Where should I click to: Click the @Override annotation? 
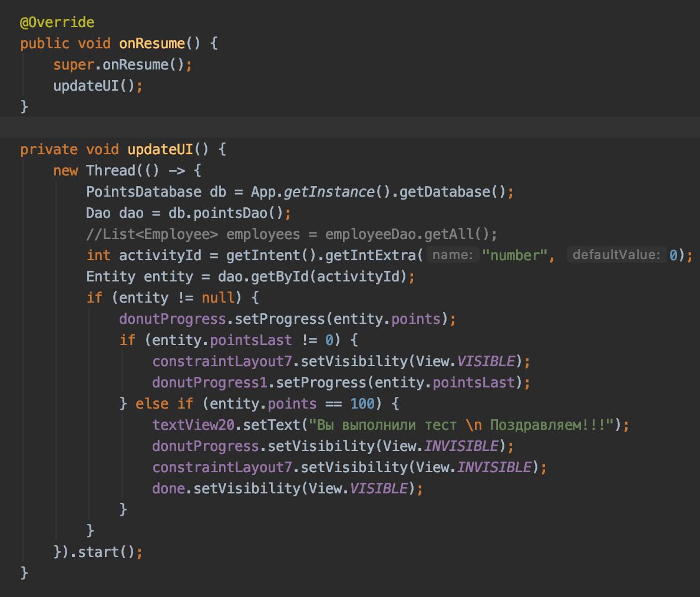57,22
